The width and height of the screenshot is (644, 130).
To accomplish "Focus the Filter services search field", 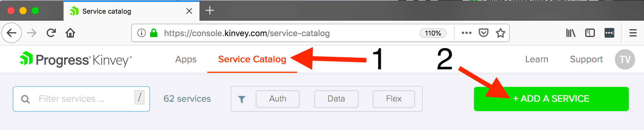I will click(x=85, y=99).
